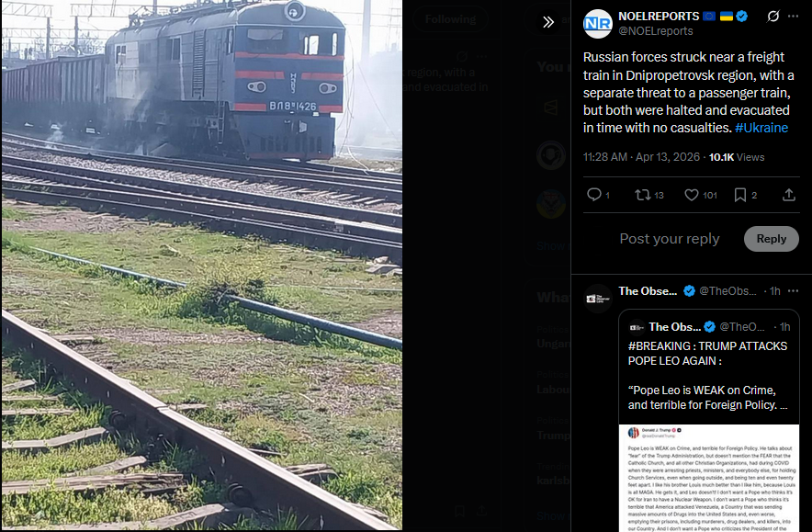The image size is (812, 532).
Task: Click the NOELREPORTS profile avatar
Action: tap(598, 23)
